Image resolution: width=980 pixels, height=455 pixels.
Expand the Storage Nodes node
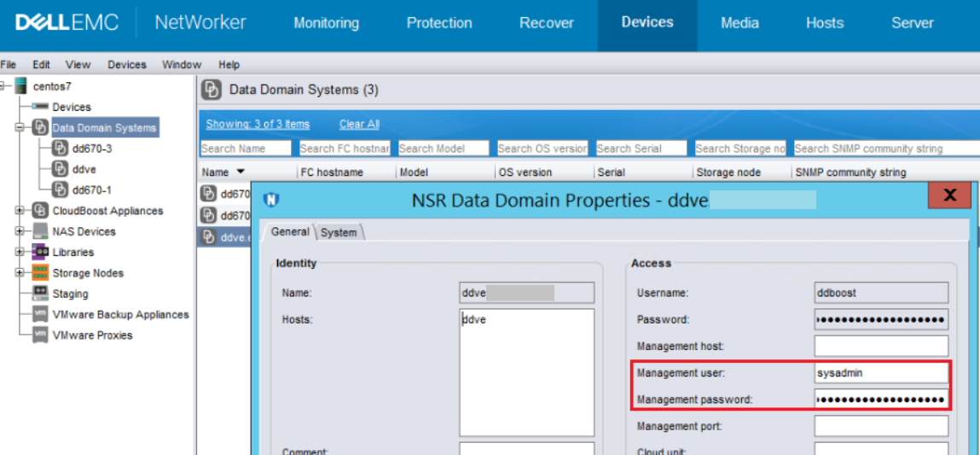pyautogui.click(x=20, y=273)
